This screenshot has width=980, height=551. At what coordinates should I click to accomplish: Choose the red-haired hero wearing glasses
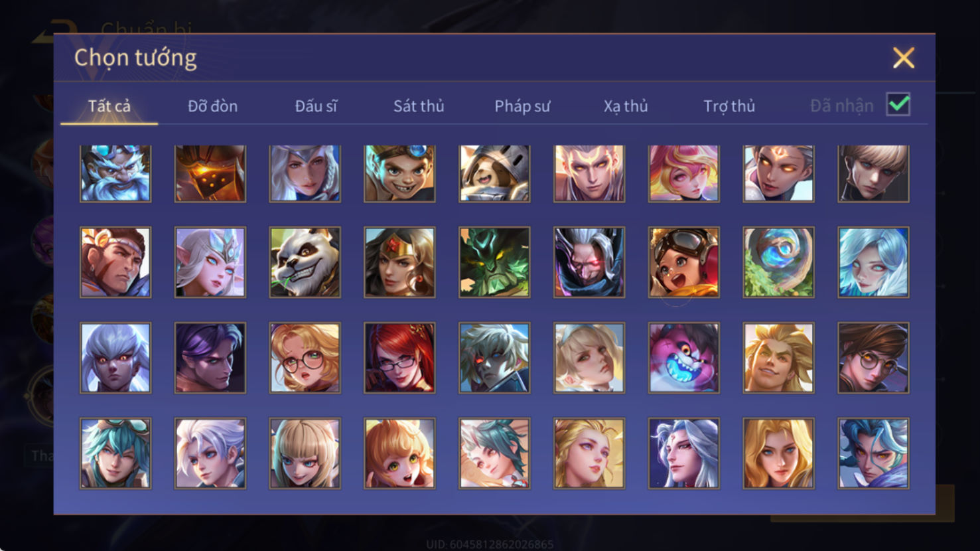pyautogui.click(x=399, y=358)
